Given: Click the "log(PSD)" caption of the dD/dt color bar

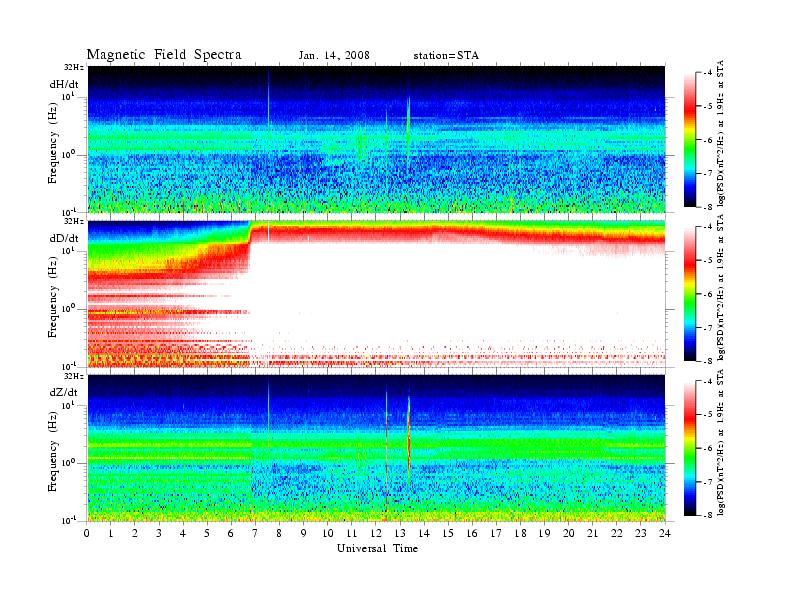Looking at the screenshot, I should tap(721, 287).
